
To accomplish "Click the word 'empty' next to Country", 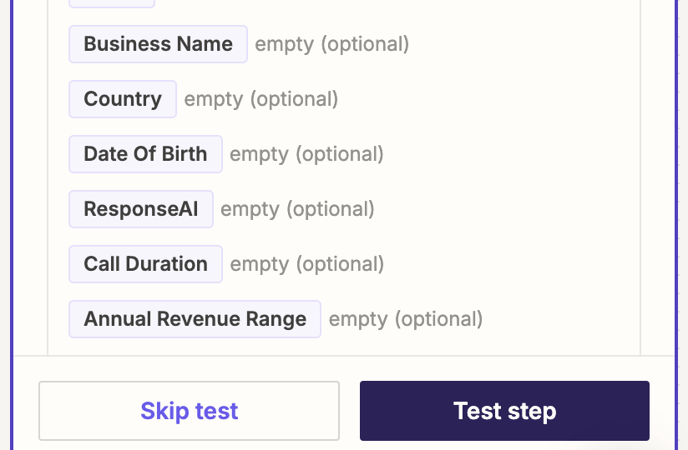I will (213, 100).
